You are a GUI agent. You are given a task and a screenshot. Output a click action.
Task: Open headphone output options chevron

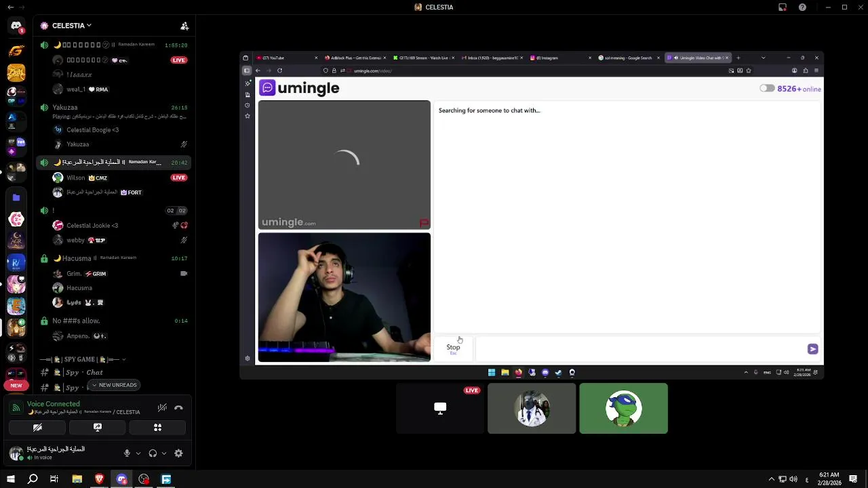164,453
